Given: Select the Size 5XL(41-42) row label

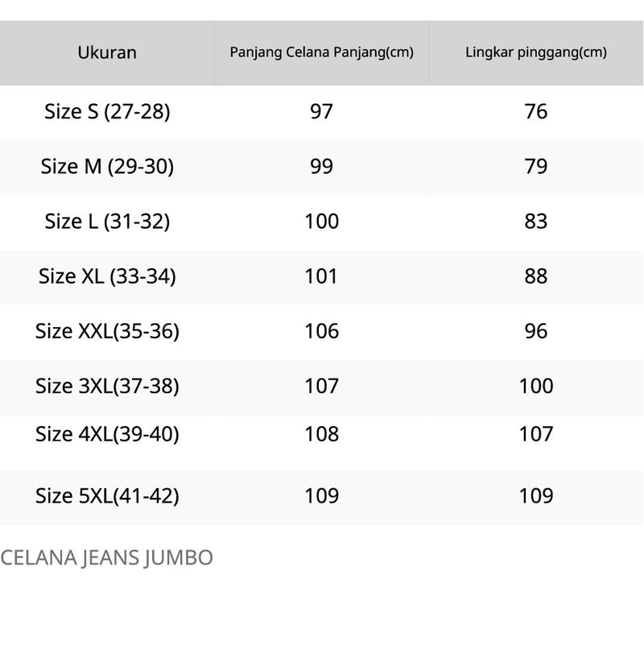Looking at the screenshot, I should (107, 495).
